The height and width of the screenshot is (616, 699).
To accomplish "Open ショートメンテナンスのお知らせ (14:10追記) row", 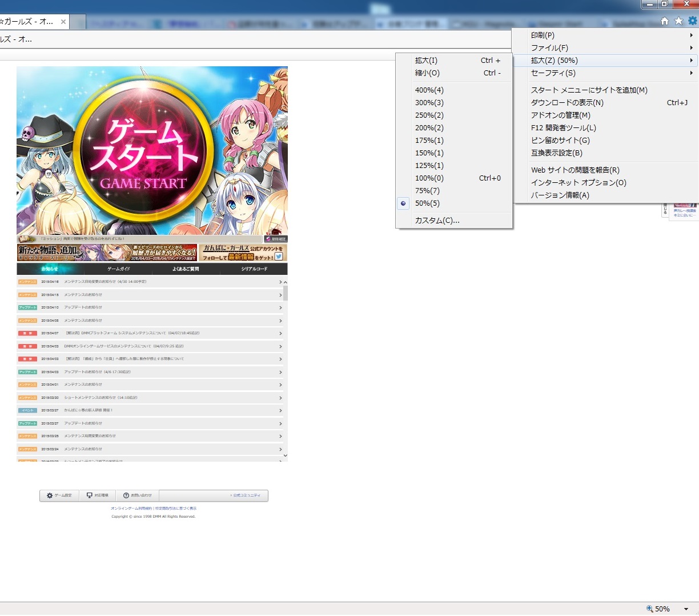I will 150,398.
